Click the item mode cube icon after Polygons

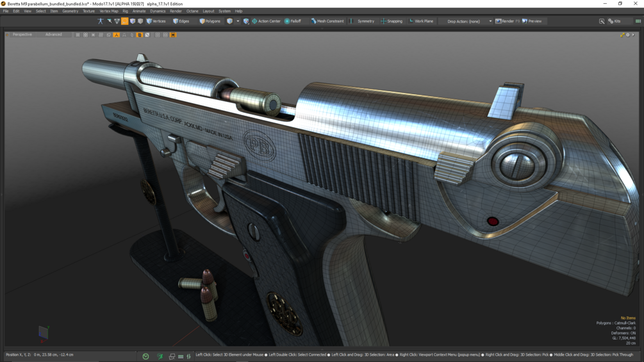click(229, 21)
